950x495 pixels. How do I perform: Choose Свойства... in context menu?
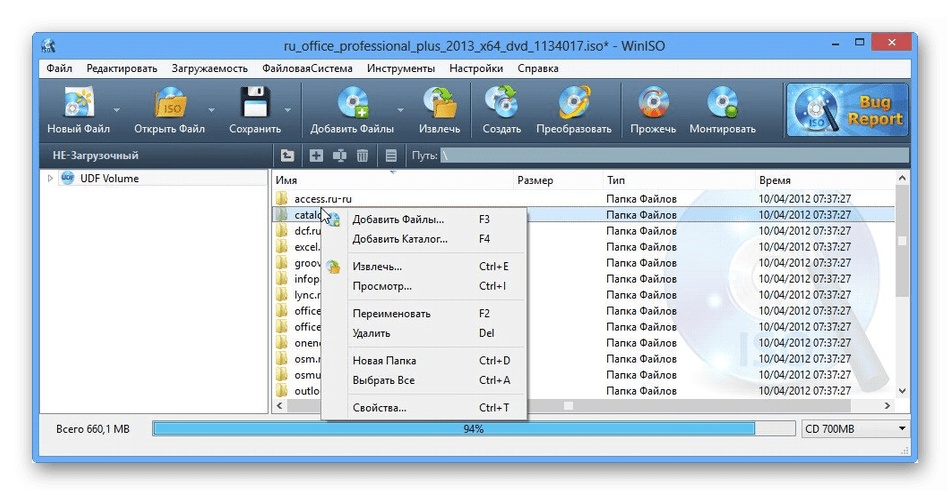(424, 408)
